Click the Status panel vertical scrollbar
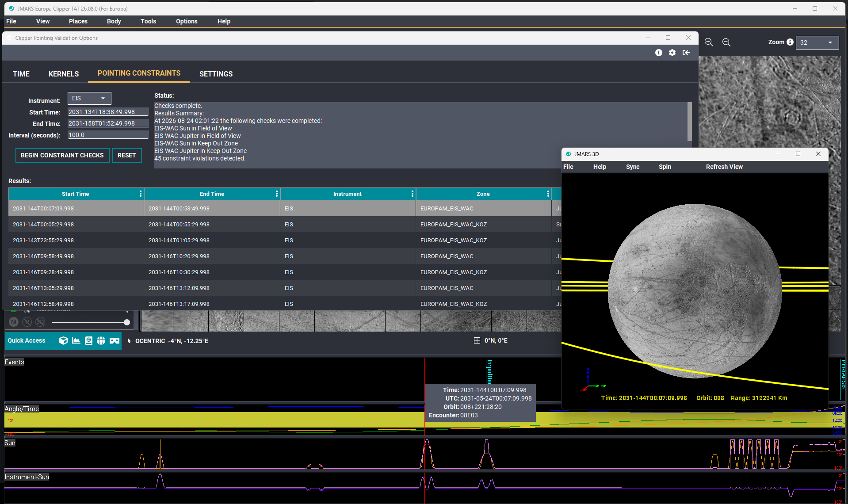Screen dimensions: 848x504 689,122
